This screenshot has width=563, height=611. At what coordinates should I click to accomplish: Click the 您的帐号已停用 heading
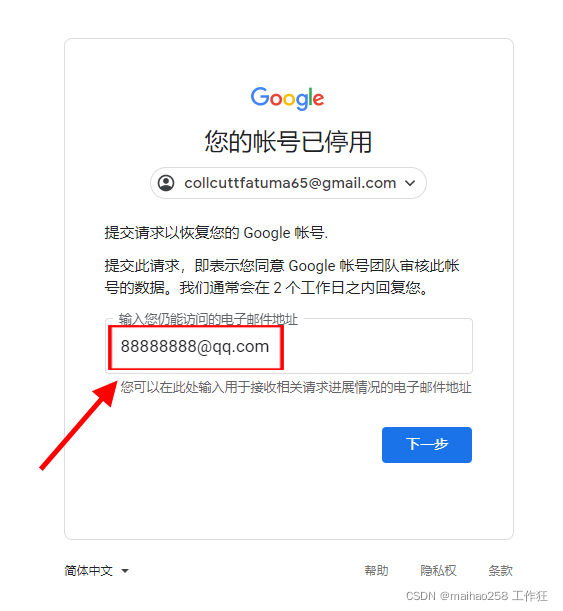tap(288, 141)
